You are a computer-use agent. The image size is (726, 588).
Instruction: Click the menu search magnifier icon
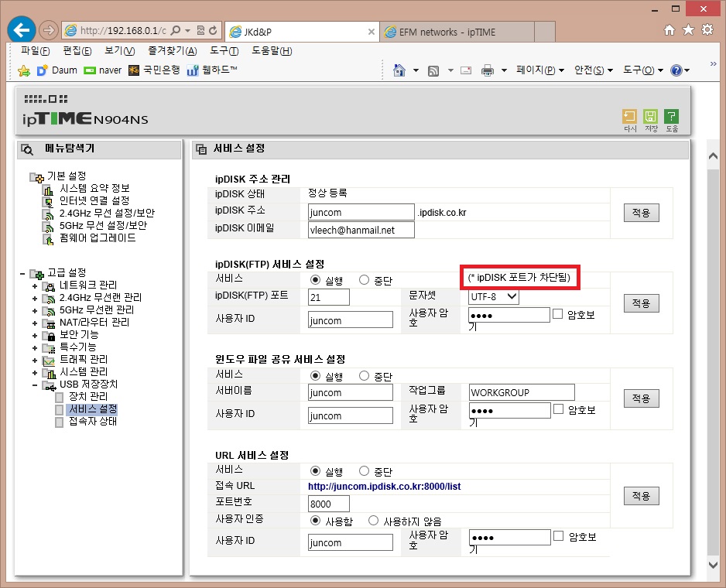27,149
